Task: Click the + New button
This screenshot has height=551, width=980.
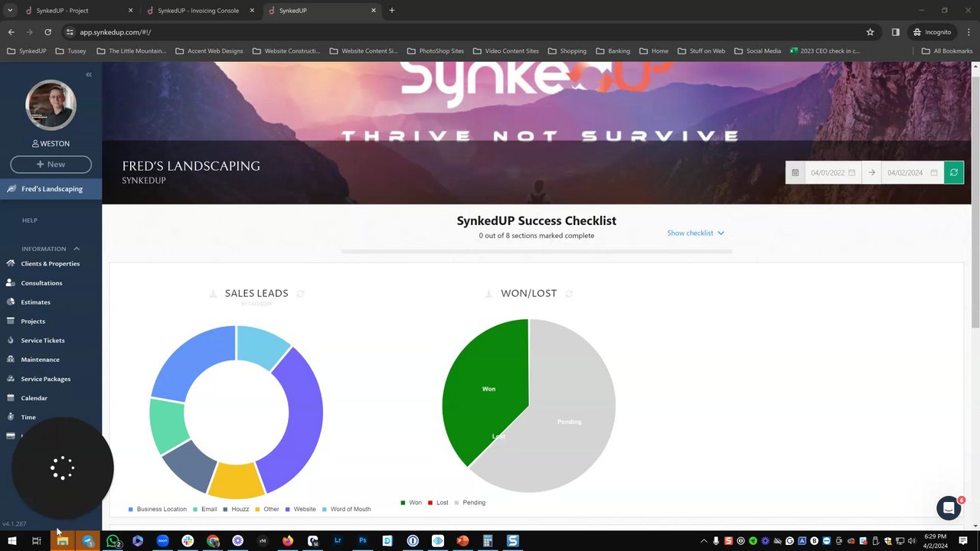Action: tap(51, 165)
